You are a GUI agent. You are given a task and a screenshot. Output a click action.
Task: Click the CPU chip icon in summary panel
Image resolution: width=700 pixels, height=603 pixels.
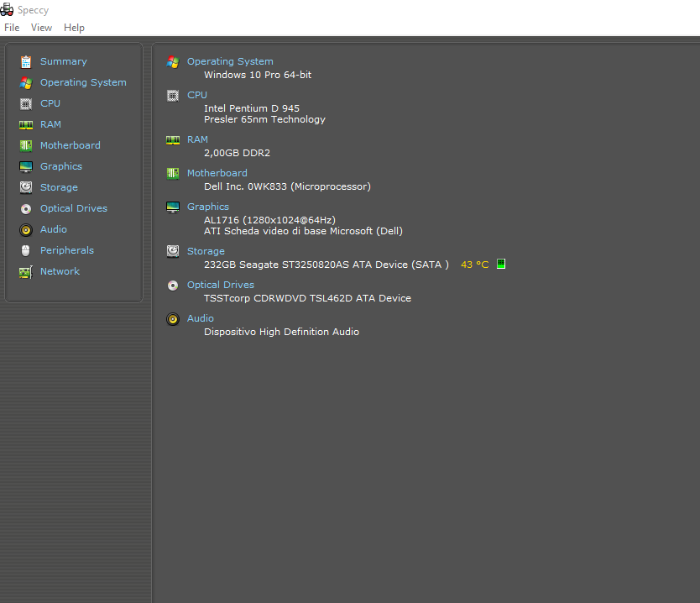173,95
